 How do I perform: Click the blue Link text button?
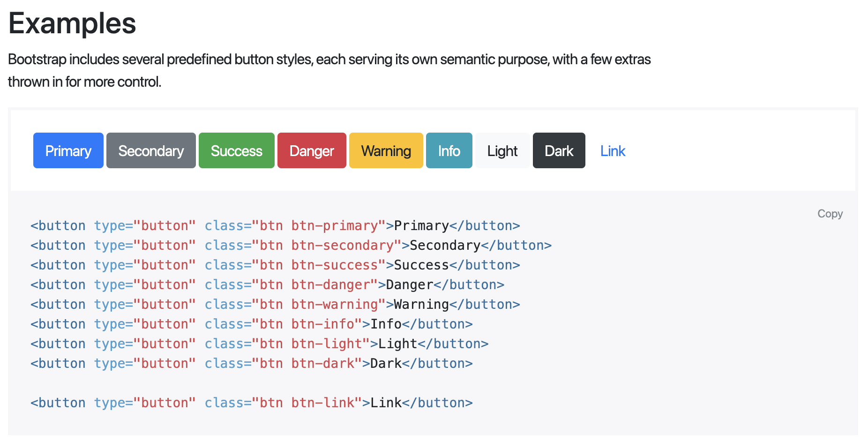point(613,150)
